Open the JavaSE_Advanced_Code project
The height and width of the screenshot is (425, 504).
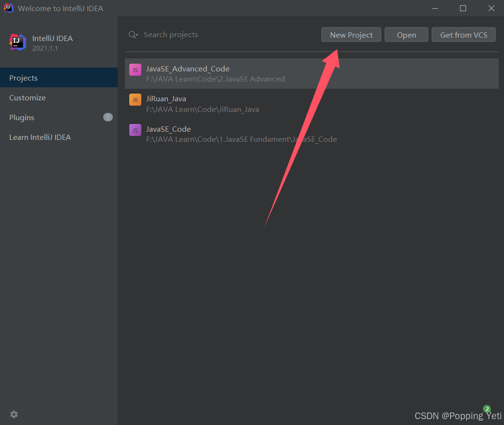(x=312, y=74)
